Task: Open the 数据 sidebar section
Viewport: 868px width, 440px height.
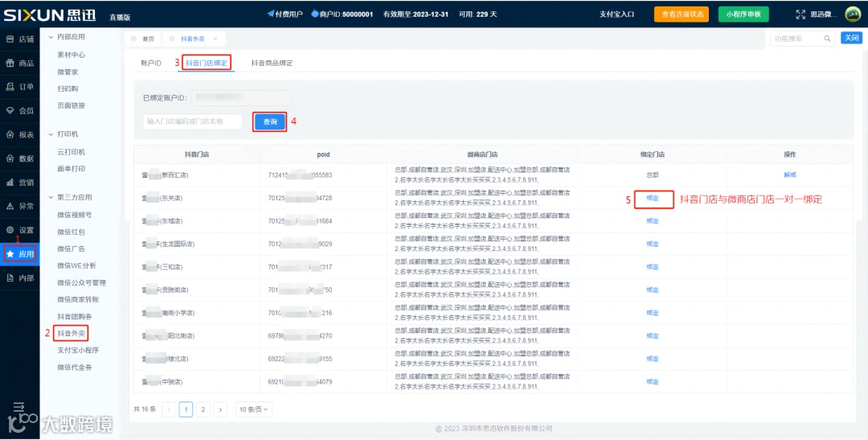Action: 20,158
